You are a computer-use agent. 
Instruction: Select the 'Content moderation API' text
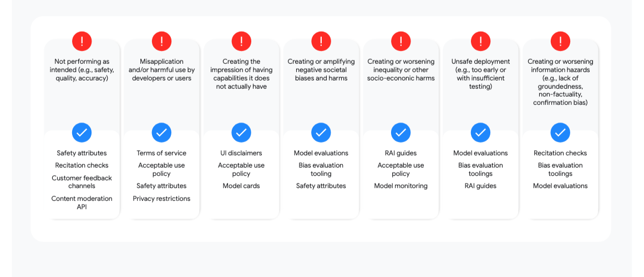click(82, 203)
